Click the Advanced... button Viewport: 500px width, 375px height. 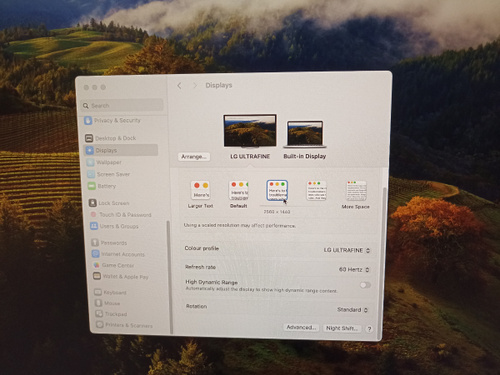(302, 327)
